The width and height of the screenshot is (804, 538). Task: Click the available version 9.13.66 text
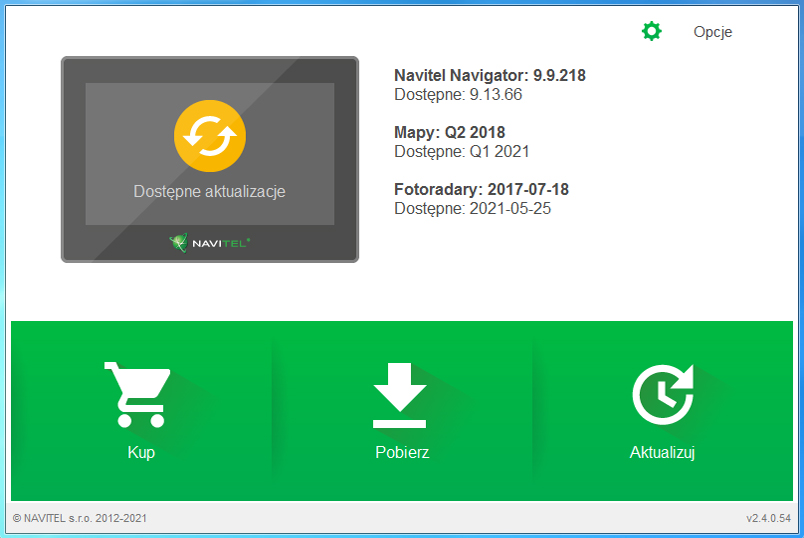click(458, 95)
